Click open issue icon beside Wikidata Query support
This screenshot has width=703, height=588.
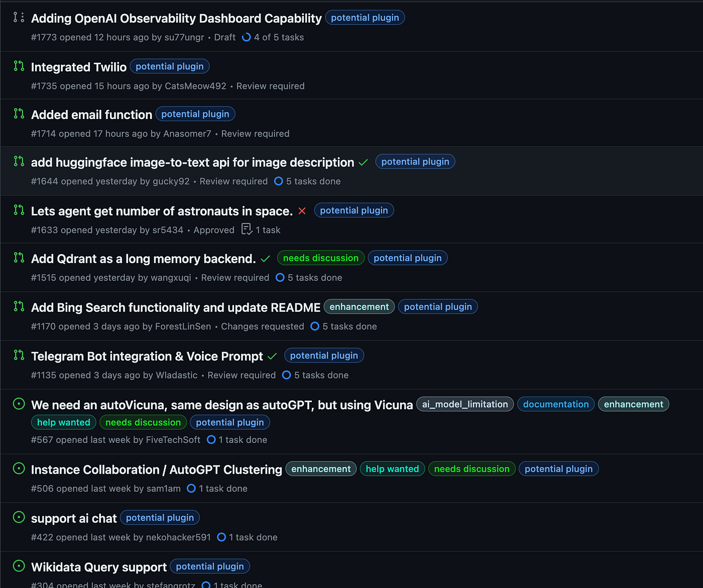[x=19, y=566]
